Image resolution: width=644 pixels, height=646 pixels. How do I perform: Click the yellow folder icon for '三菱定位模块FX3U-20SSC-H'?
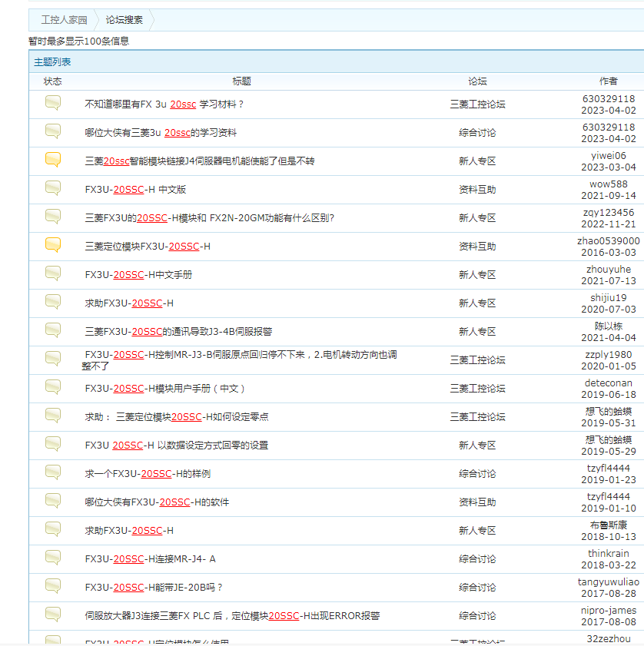pos(53,245)
